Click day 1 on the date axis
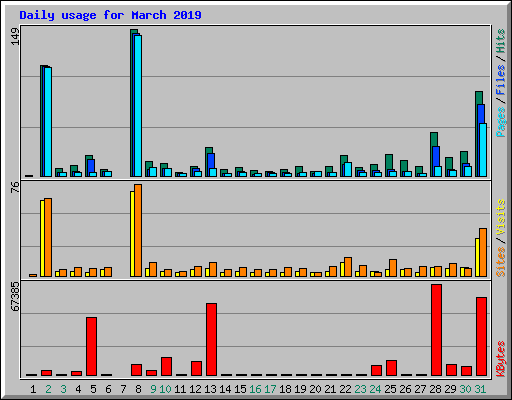The height and width of the screenshot is (400, 512). point(33,389)
